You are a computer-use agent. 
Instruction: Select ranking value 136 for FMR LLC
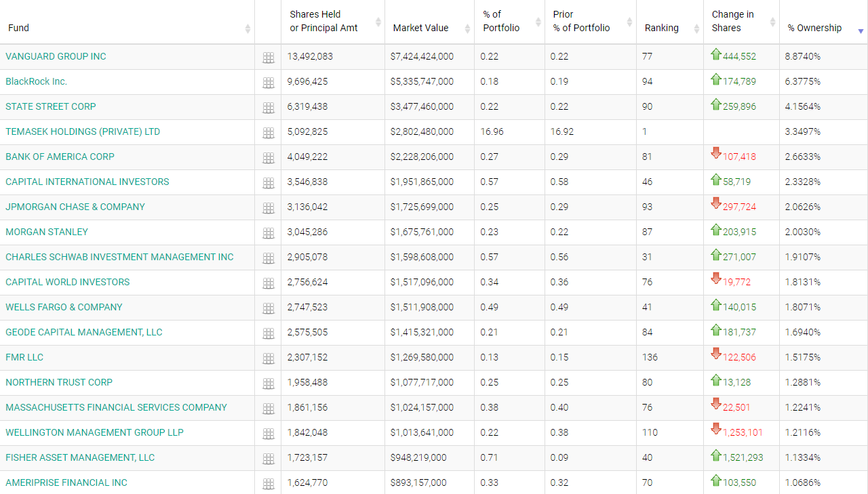click(650, 357)
